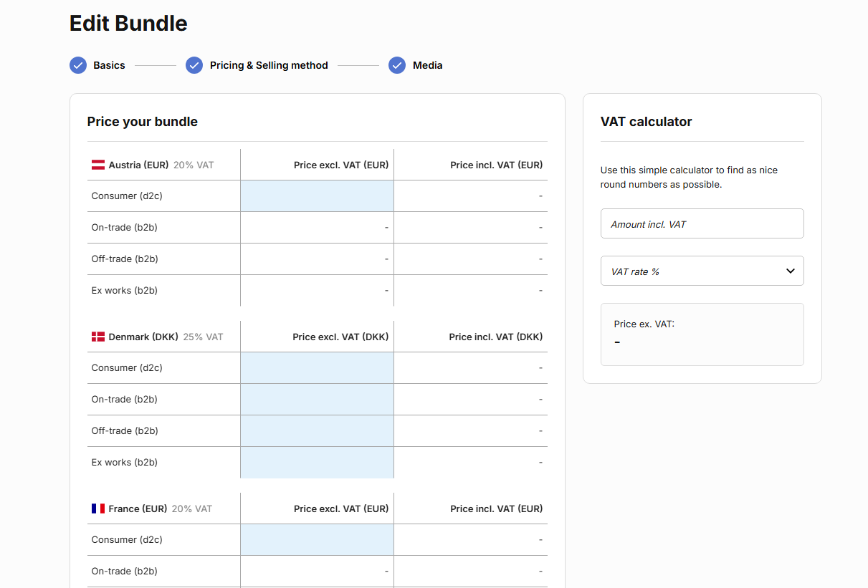Viewport: 868px width, 588px height.
Task: Click the Pricing & Selling method checkmark icon
Action: [x=194, y=65]
